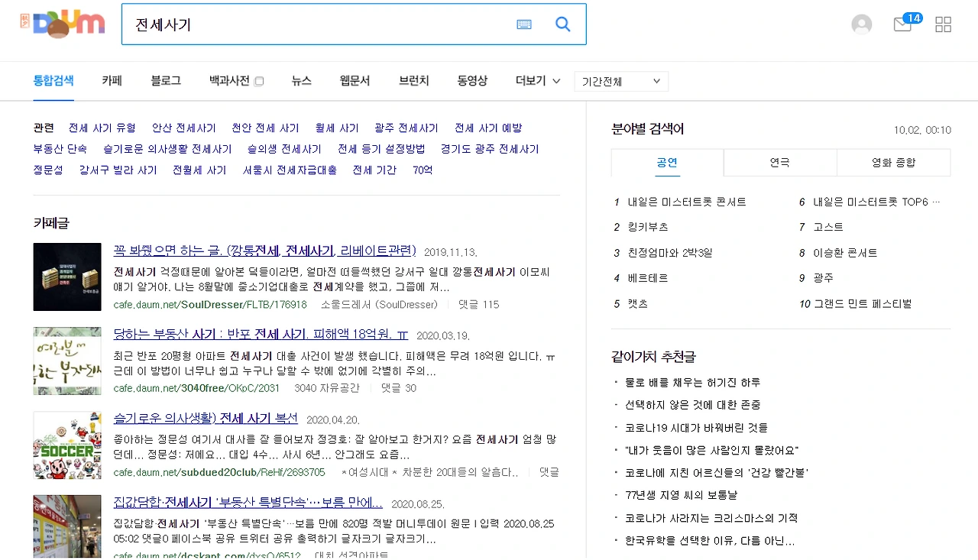Open the mail icon showing 14 notifications
This screenshot has height=560, width=978.
[x=902, y=24]
